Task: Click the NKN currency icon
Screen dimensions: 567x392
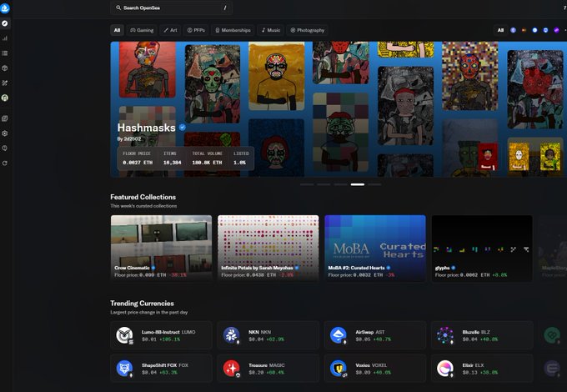Action: (x=231, y=335)
